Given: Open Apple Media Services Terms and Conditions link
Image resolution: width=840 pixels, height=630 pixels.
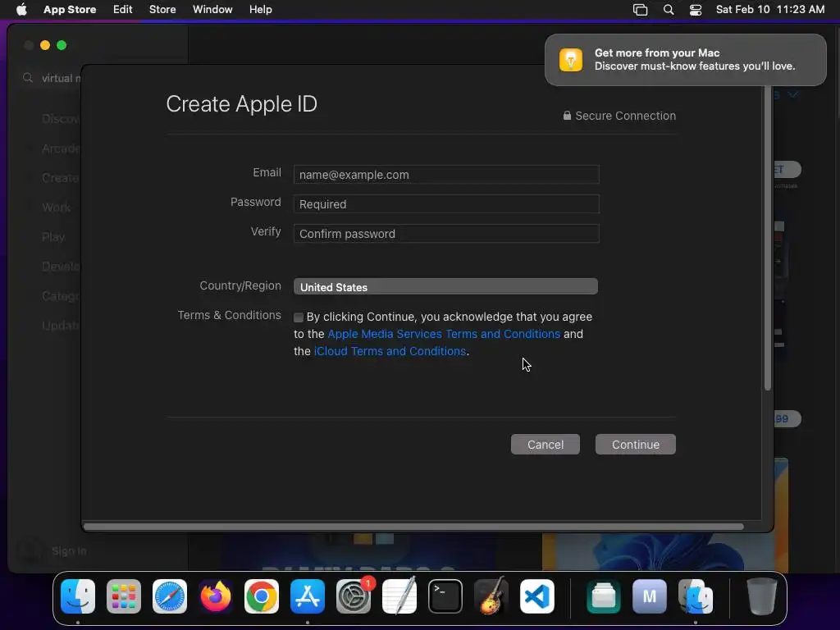Looking at the screenshot, I should coord(444,334).
